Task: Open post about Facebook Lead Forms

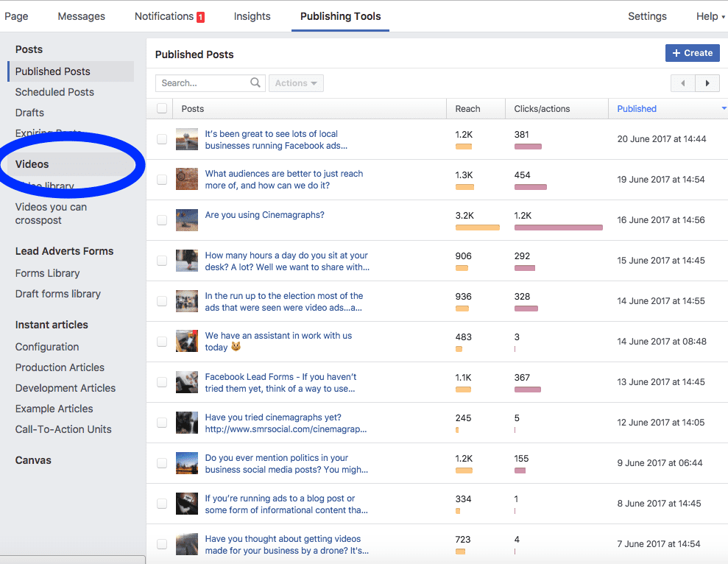Action: tap(281, 382)
